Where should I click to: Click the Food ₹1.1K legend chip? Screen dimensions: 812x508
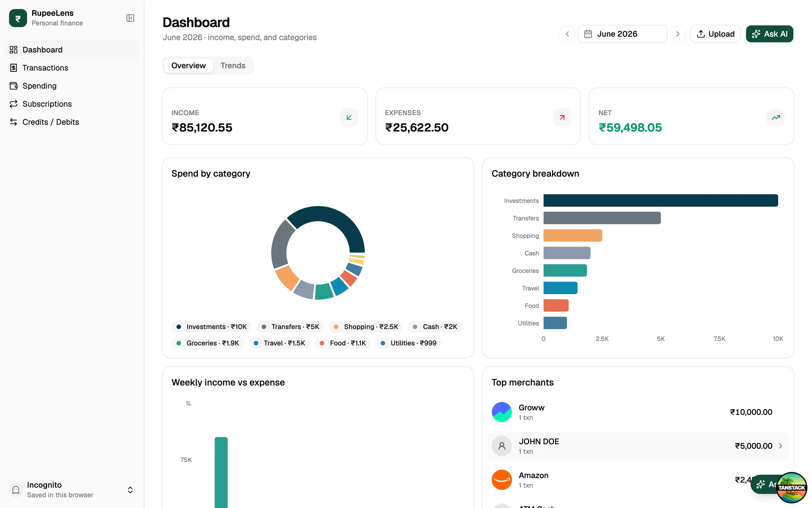(x=343, y=343)
